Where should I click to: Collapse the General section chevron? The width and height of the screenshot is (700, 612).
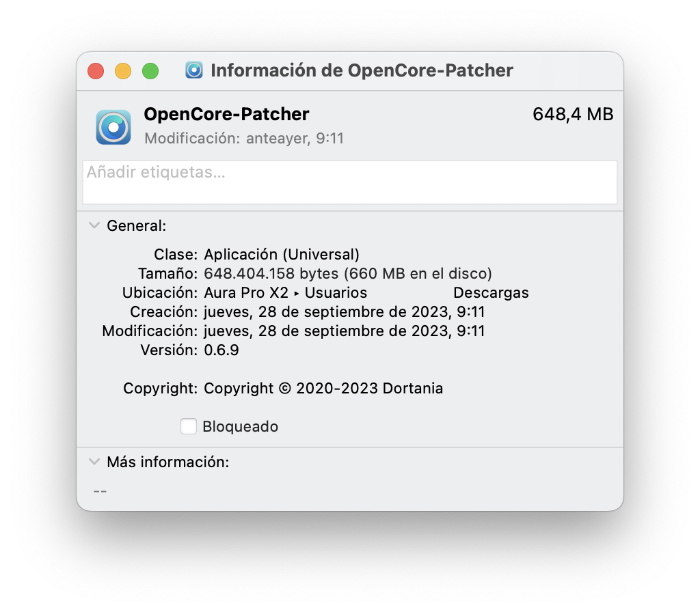coord(94,225)
